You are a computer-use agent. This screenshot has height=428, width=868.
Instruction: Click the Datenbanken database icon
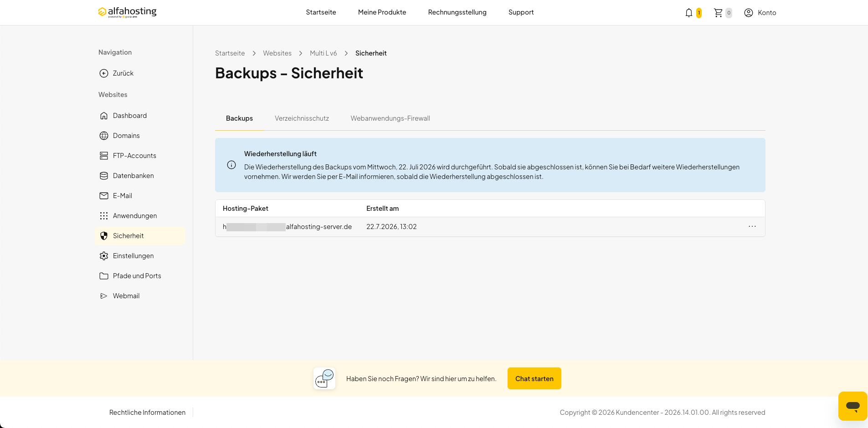(104, 176)
